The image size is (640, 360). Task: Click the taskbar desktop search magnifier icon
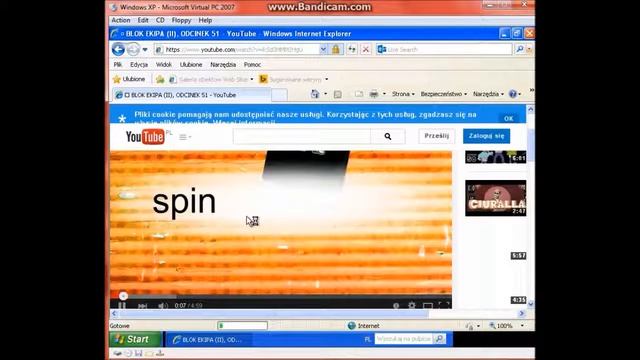(439, 339)
